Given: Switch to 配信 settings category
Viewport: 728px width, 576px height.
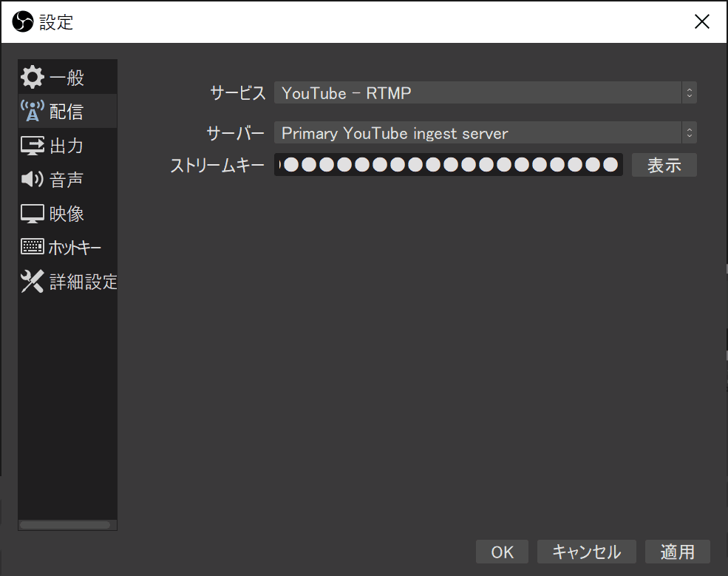Looking at the screenshot, I should pos(68,111).
